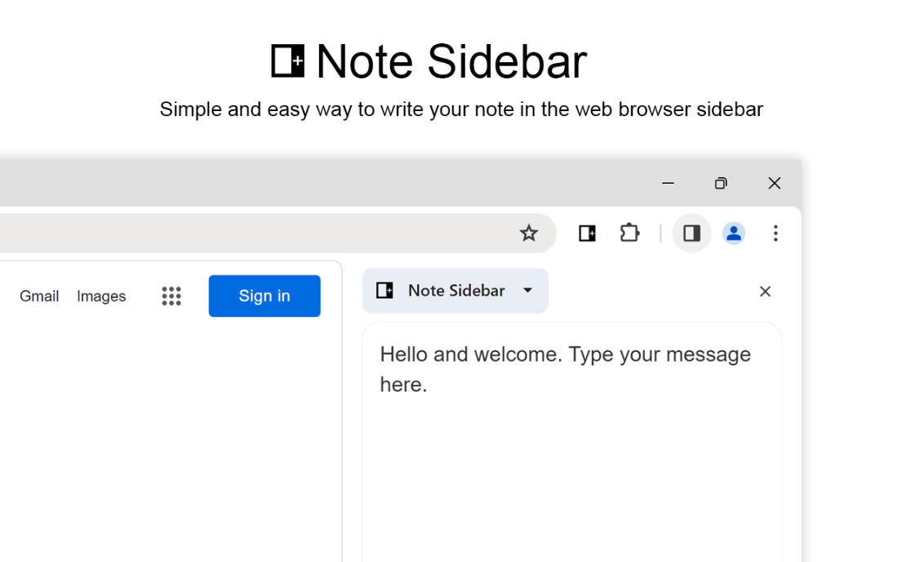This screenshot has width=924, height=562.
Task: Click the Note Sidebar icon in panel header
Action: [384, 290]
